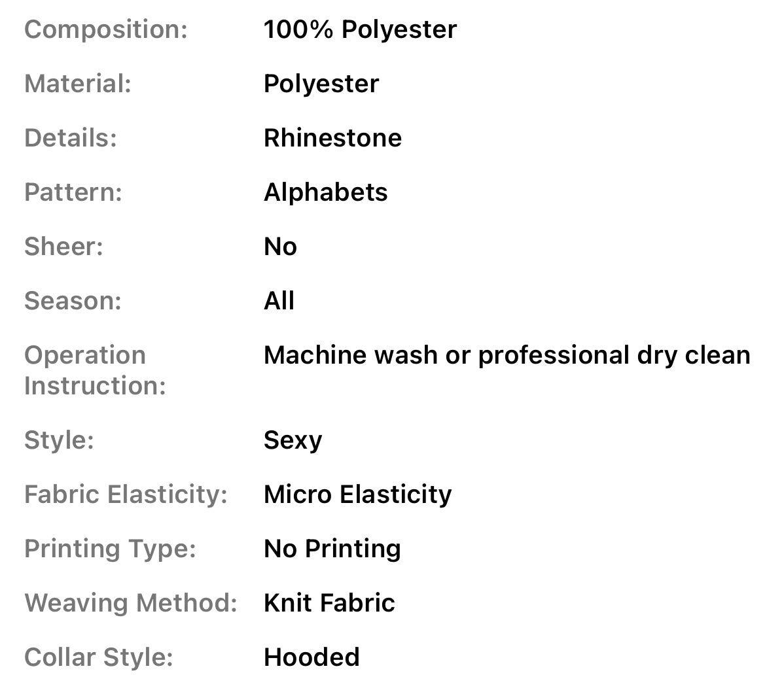The height and width of the screenshot is (675, 784).
Task: Click the "Pattern:" label
Action: click(x=73, y=192)
